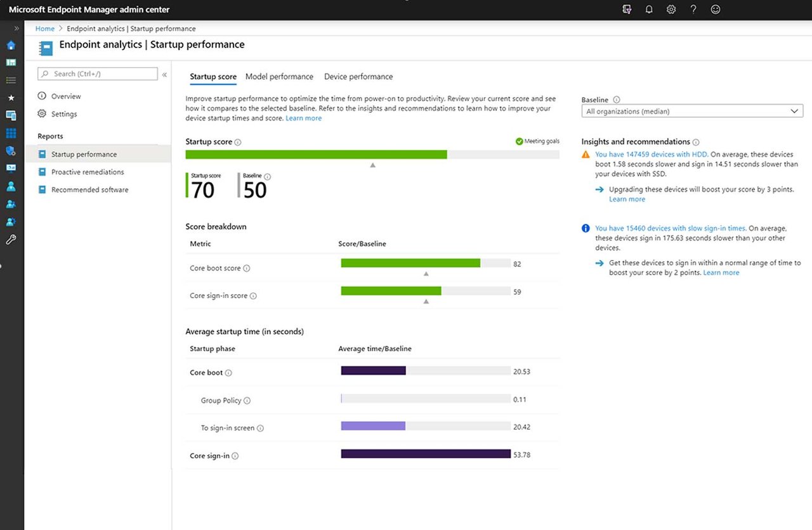
Task: Click the Endpoint analytics notebook icon
Action: (x=45, y=48)
